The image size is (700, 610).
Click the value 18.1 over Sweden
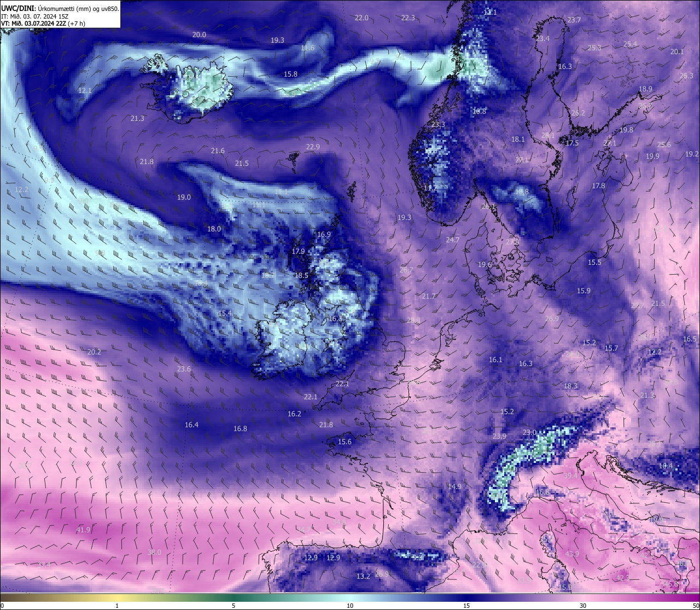coord(517,139)
